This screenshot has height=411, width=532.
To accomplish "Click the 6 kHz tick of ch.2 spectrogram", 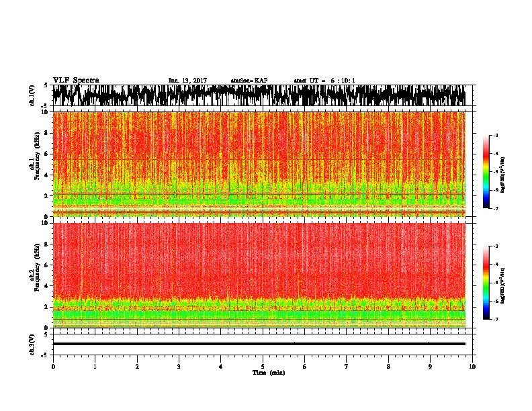I will [46, 265].
